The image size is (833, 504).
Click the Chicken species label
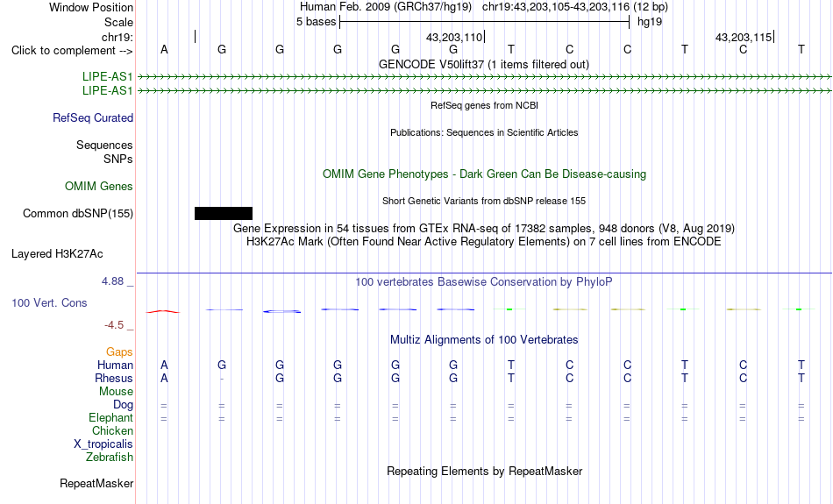click(112, 430)
